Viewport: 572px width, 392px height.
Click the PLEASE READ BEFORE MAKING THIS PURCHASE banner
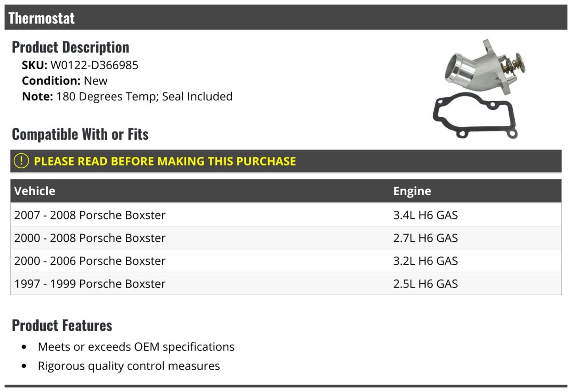click(x=165, y=161)
